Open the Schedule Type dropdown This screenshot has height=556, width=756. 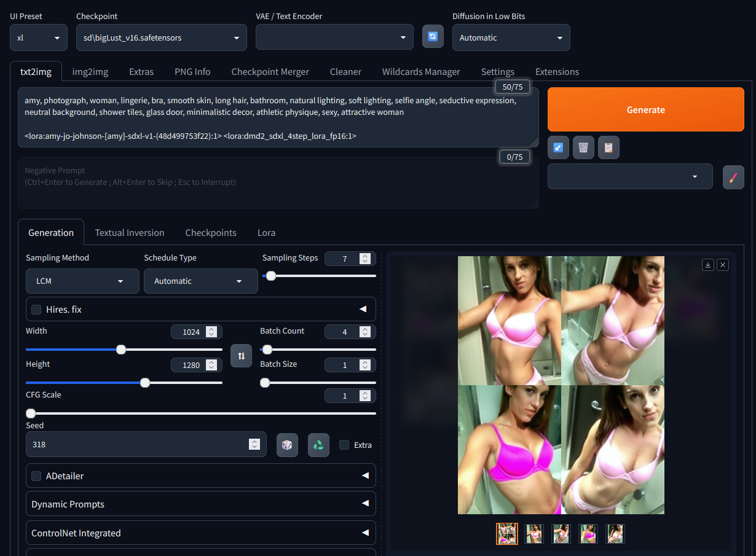tap(201, 281)
